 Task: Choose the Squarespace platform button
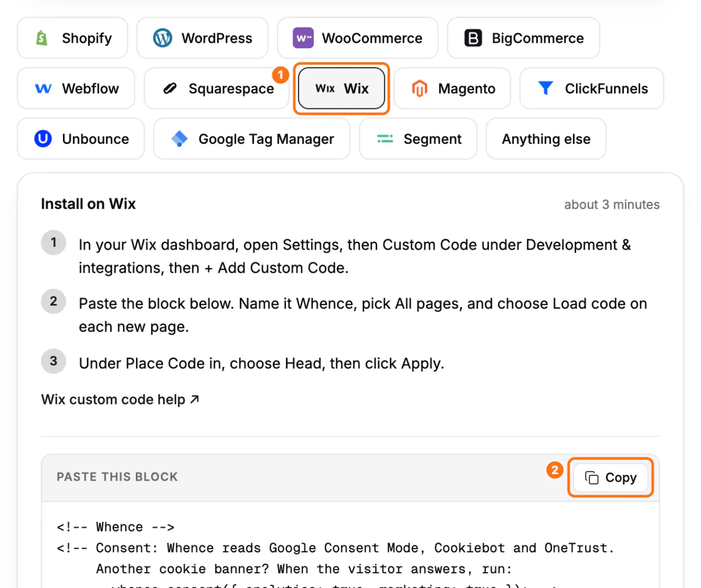pos(217,88)
